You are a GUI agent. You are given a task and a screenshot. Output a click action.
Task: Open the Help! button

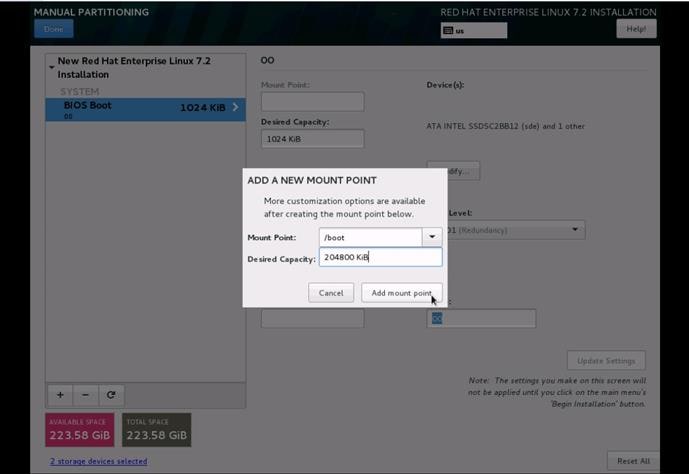pos(636,29)
